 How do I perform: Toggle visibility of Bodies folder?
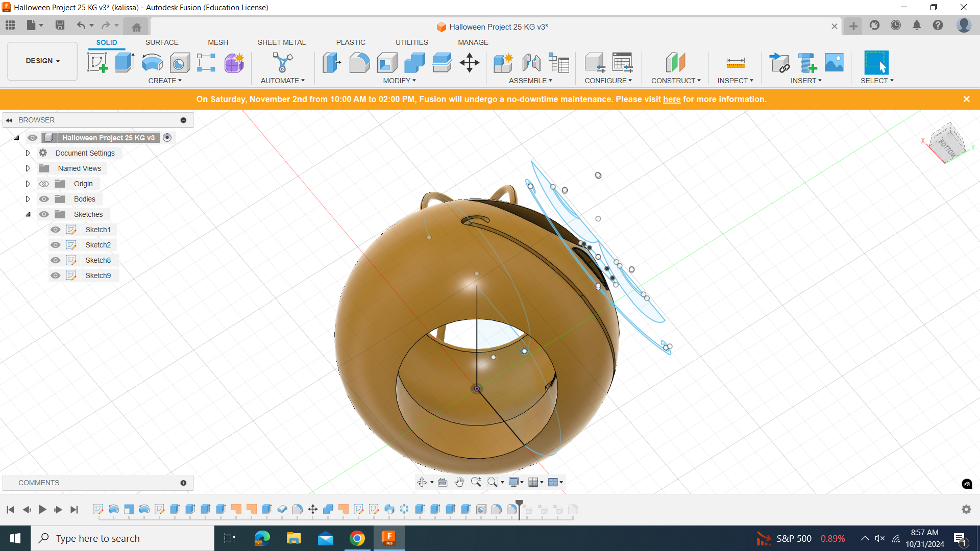(44, 198)
